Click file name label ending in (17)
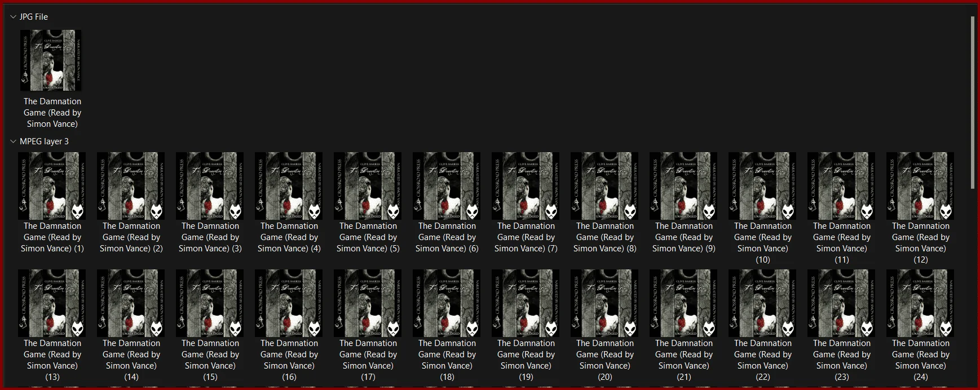Image resolution: width=980 pixels, height=390 pixels. [368, 360]
